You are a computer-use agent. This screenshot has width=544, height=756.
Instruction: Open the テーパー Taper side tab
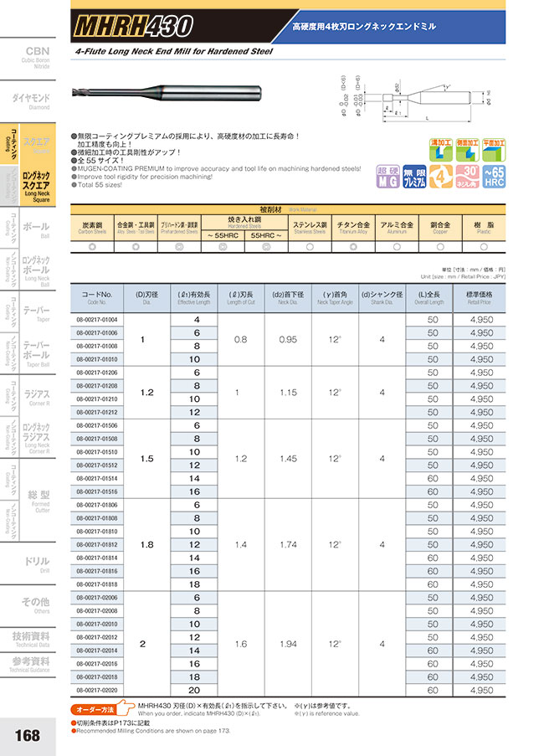[x=36, y=312]
